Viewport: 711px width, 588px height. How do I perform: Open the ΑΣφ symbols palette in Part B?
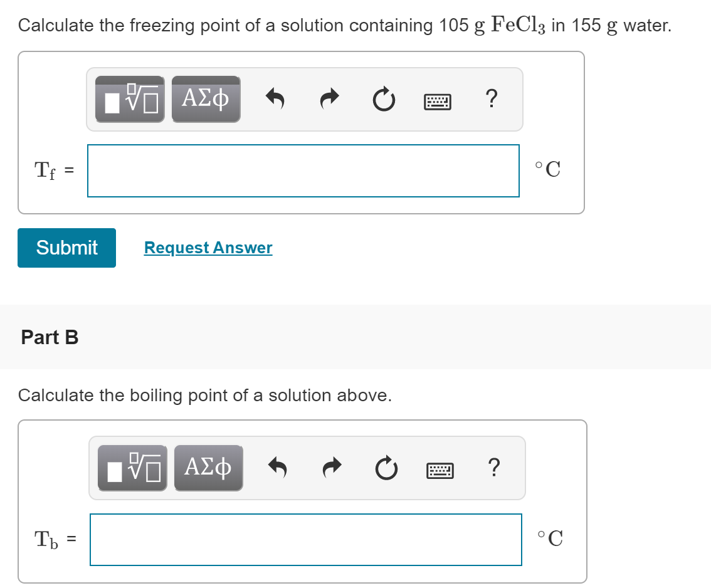209,467
